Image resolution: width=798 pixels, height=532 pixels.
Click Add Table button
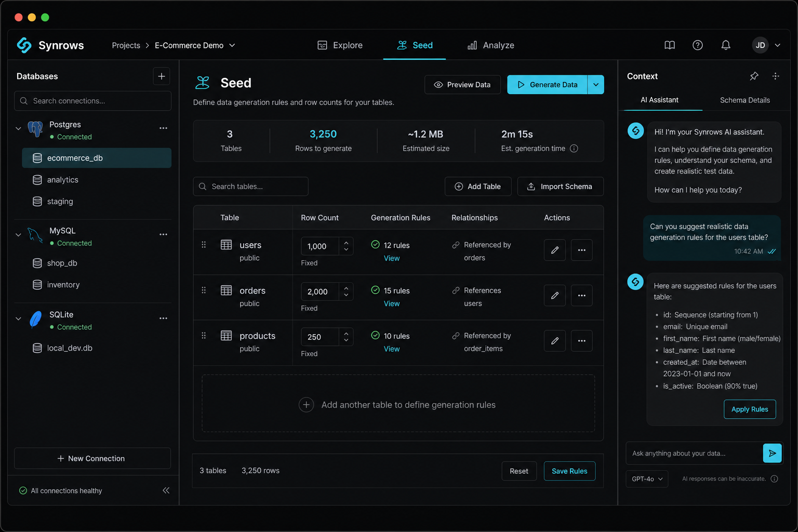478,187
